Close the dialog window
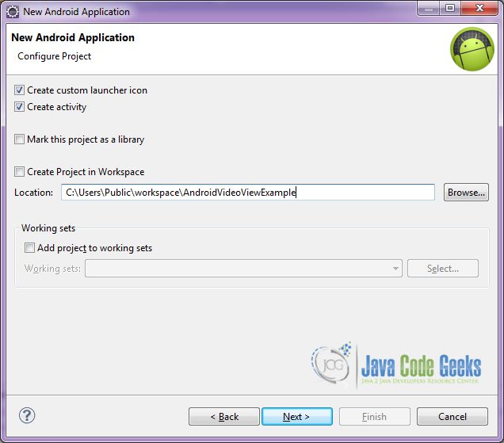The height and width of the screenshot is (443, 504). click(x=479, y=8)
